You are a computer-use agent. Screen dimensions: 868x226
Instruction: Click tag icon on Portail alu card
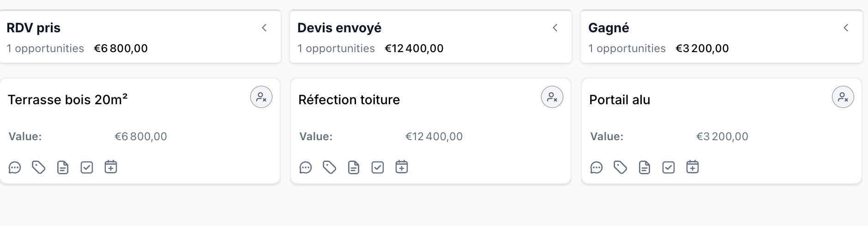[x=621, y=167]
